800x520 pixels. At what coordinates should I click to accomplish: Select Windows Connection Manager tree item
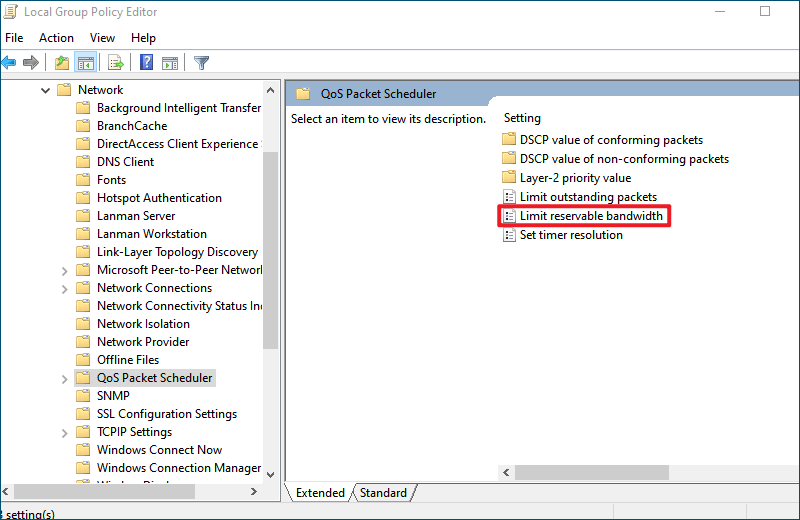(x=179, y=468)
